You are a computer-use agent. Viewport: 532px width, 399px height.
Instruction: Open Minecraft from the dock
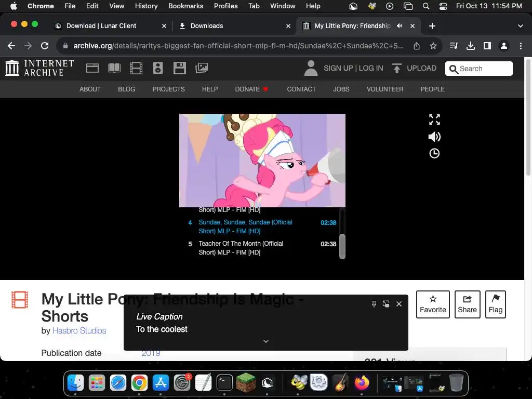coord(246,383)
